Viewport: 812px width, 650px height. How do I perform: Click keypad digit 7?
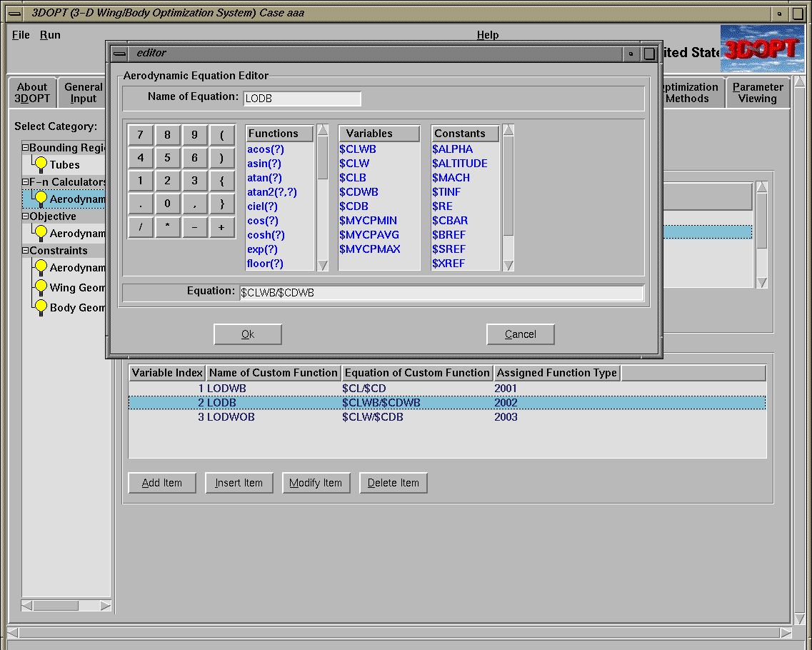coord(141,135)
